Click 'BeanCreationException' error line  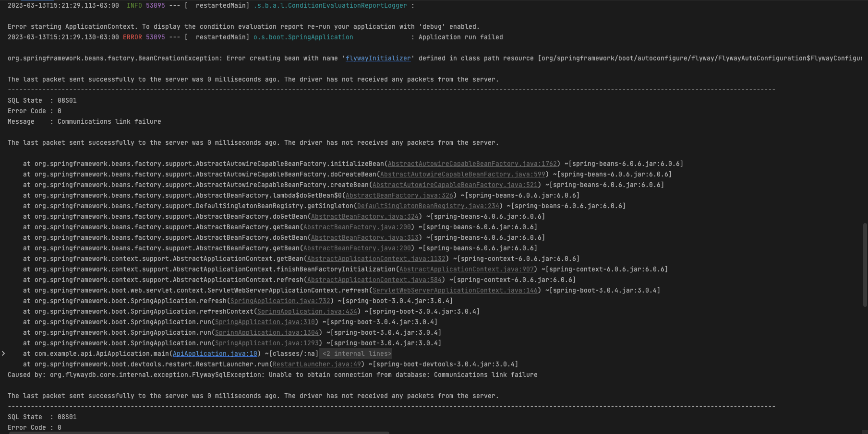point(434,58)
